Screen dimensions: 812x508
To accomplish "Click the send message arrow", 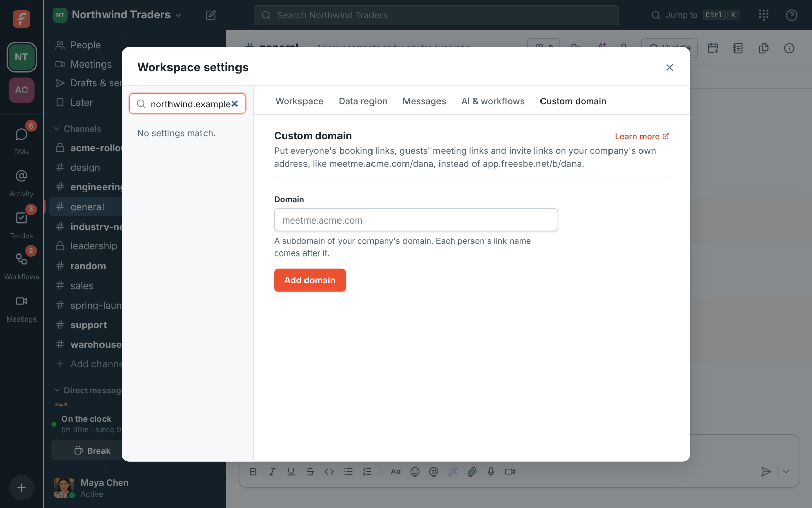I will tap(766, 472).
